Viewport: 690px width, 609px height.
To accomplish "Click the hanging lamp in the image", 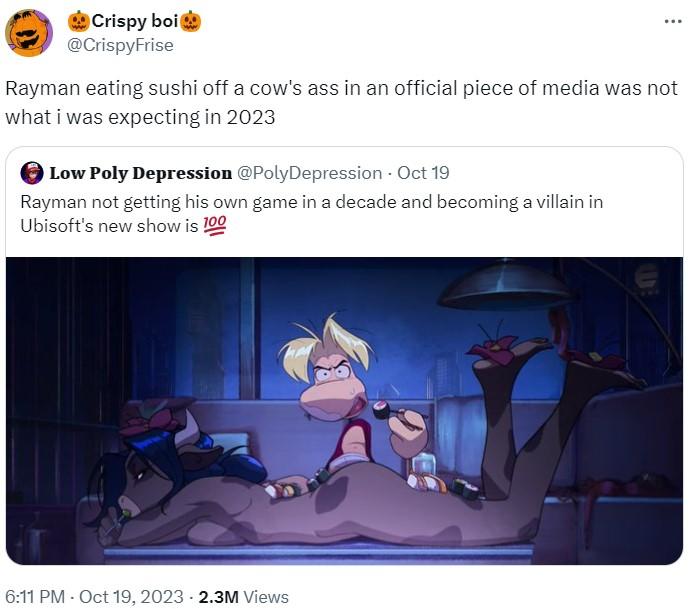I will pyautogui.click(x=506, y=287).
